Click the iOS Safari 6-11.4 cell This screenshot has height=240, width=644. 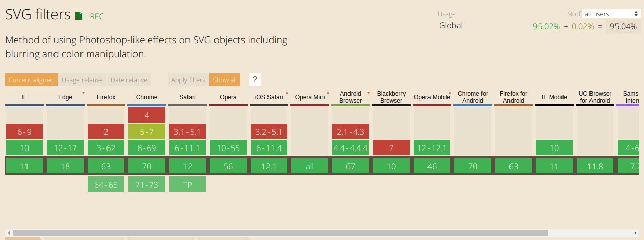point(269,148)
